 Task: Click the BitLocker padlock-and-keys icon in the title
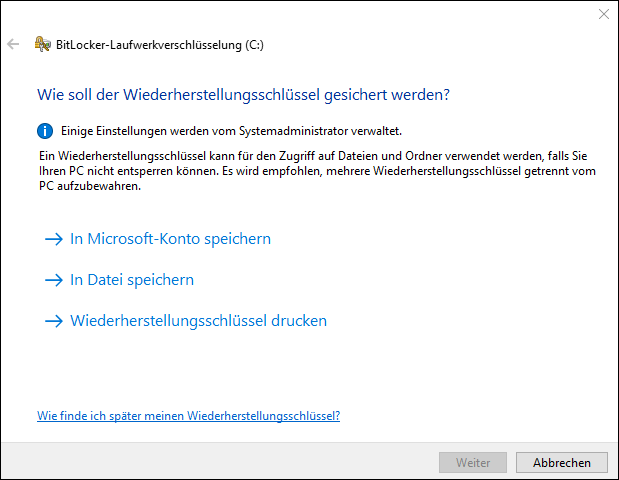[x=43, y=44]
